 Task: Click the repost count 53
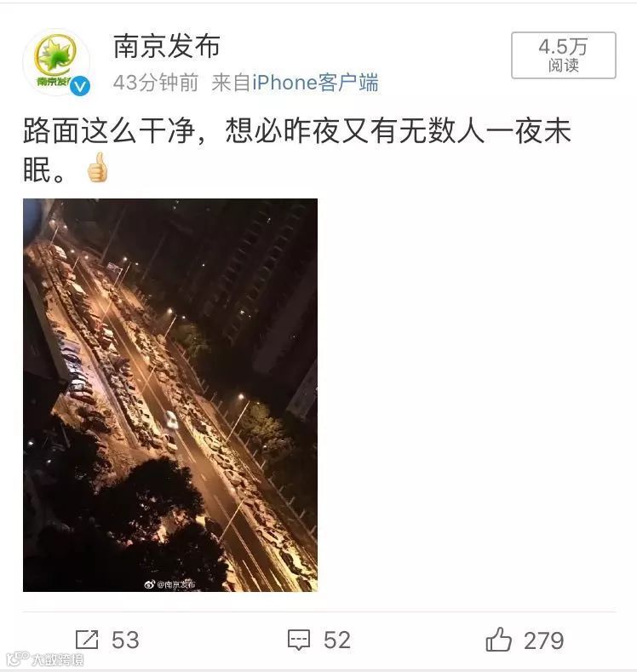click(x=125, y=640)
